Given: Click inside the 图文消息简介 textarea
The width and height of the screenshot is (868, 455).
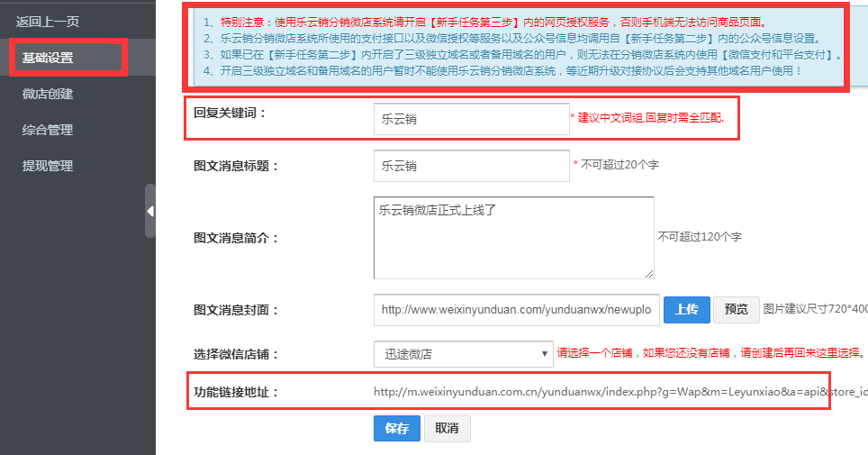Looking at the screenshot, I should (x=513, y=238).
